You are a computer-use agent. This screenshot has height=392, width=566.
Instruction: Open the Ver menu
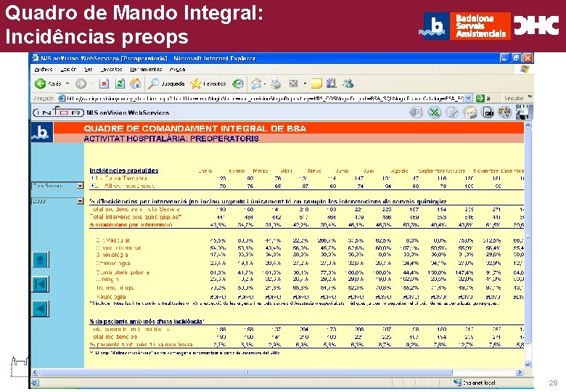tap(89, 69)
